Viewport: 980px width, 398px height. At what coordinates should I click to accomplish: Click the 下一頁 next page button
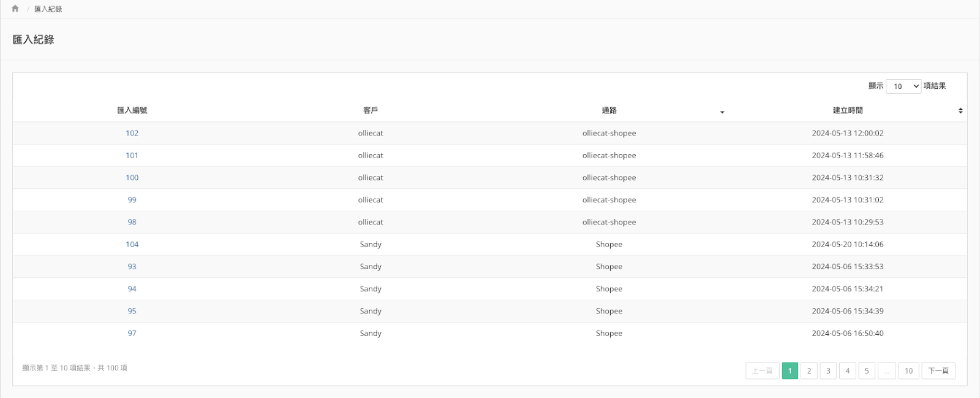[x=938, y=371]
